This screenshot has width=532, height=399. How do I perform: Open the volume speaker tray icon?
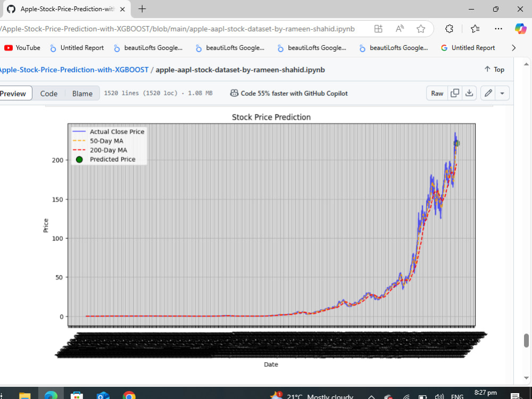click(x=439, y=396)
